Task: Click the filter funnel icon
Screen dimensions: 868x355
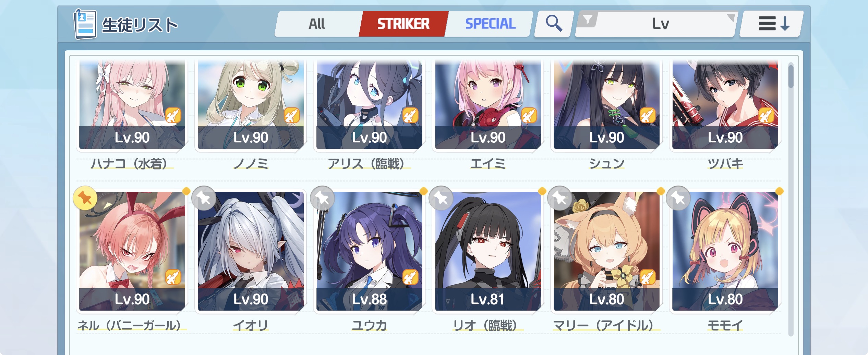Action: click(x=588, y=20)
